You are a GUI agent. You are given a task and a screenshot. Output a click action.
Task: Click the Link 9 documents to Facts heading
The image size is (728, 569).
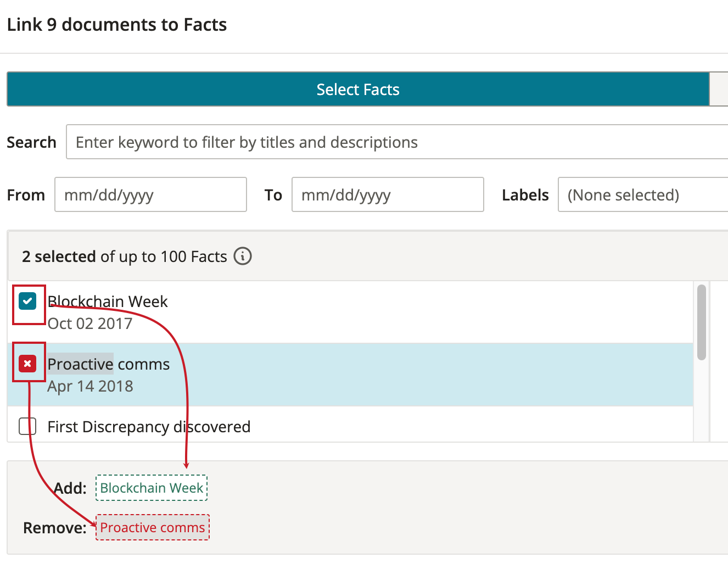(117, 25)
